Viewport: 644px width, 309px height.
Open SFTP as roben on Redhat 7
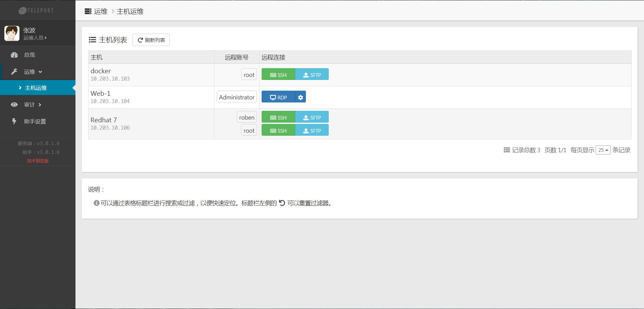point(312,117)
